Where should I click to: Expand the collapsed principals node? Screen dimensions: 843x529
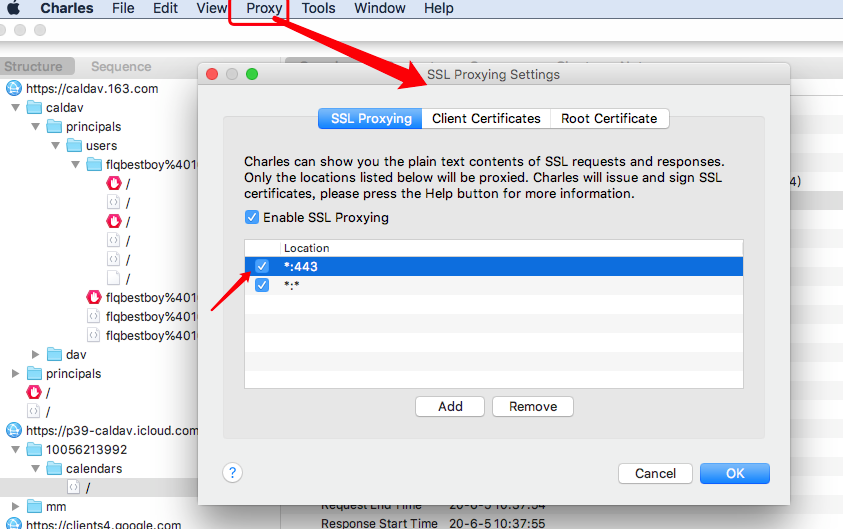[16, 373]
